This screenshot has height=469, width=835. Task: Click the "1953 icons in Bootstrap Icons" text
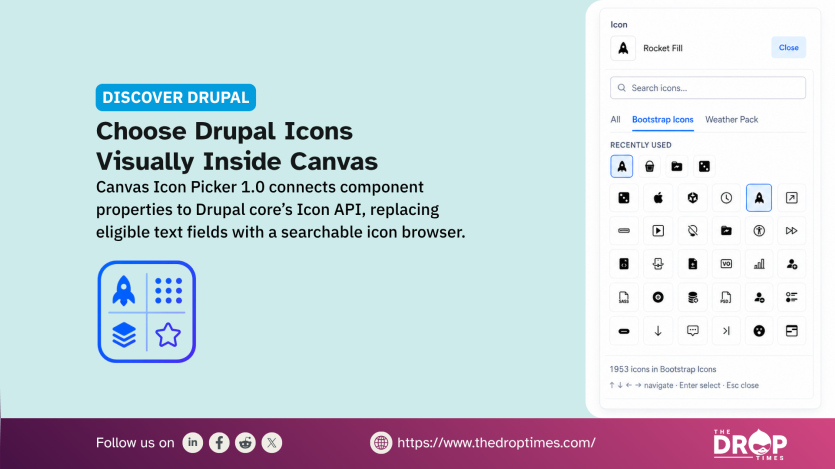(x=662, y=369)
